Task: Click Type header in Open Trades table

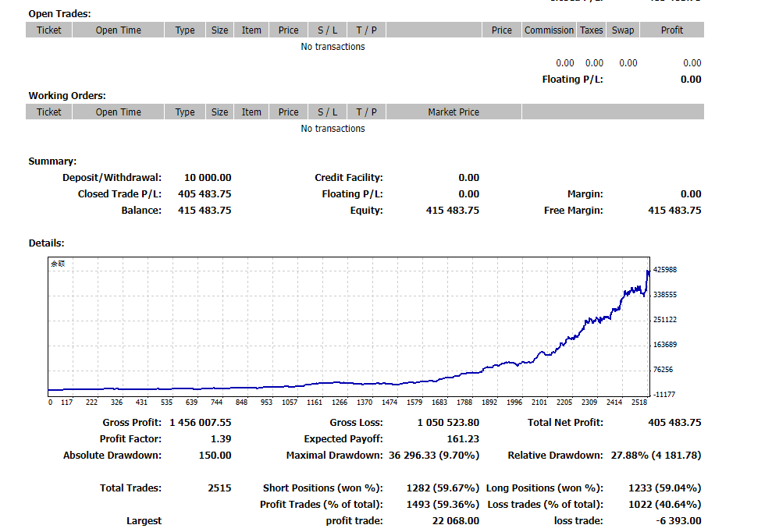Action: pos(185,30)
